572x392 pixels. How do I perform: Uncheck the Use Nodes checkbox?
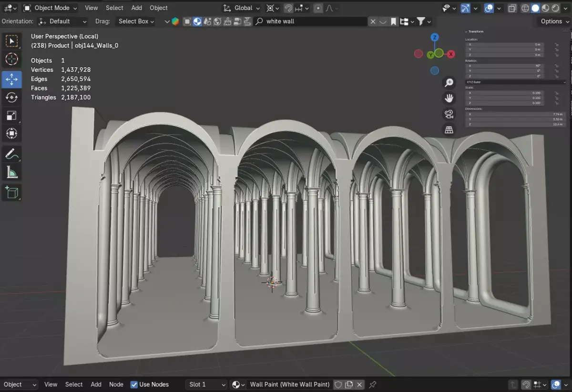tap(134, 384)
